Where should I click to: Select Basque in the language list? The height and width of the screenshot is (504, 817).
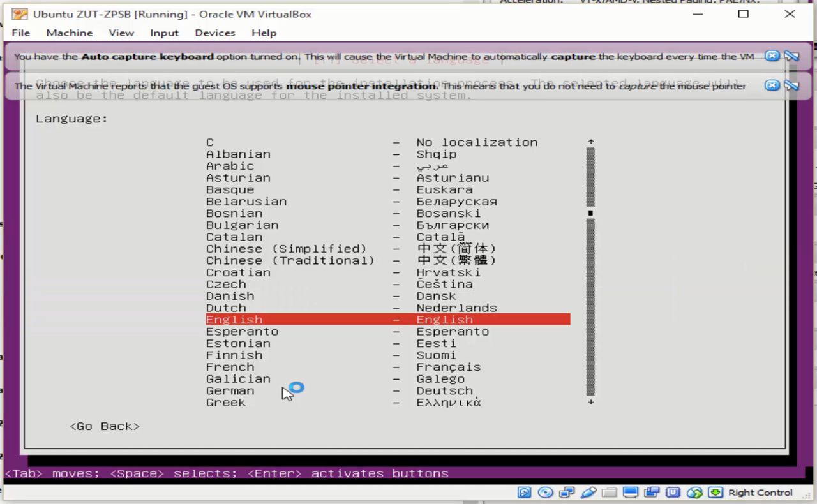[340, 189]
